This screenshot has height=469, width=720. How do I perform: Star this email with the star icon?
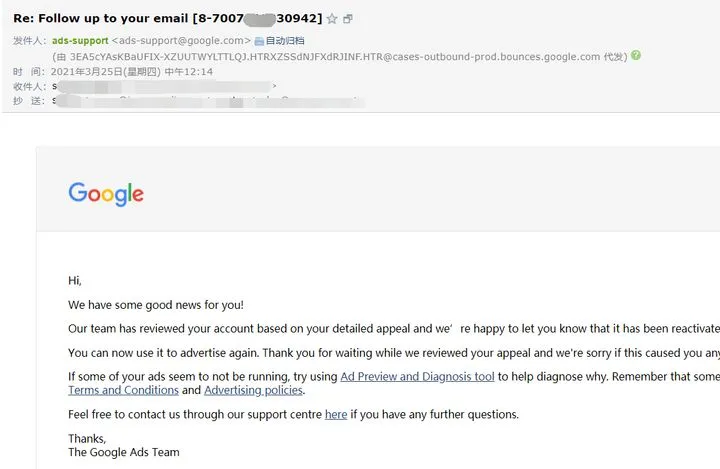(x=332, y=19)
